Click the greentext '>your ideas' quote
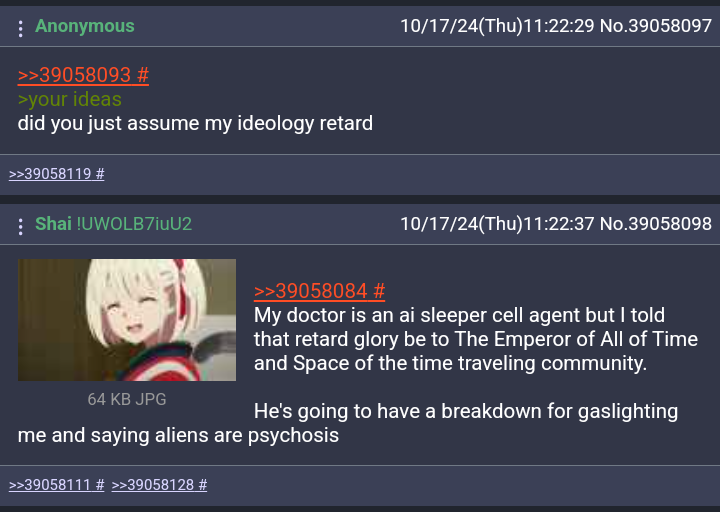 [70, 99]
